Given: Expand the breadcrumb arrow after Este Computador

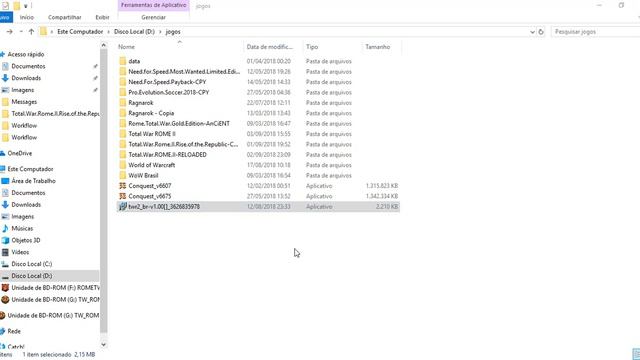Looking at the screenshot, I should click(109, 32).
